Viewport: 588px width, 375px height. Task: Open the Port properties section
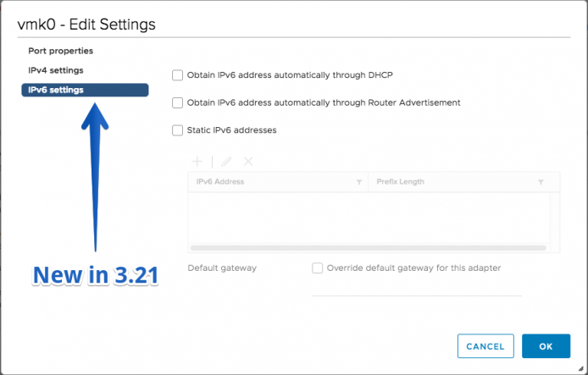point(61,51)
